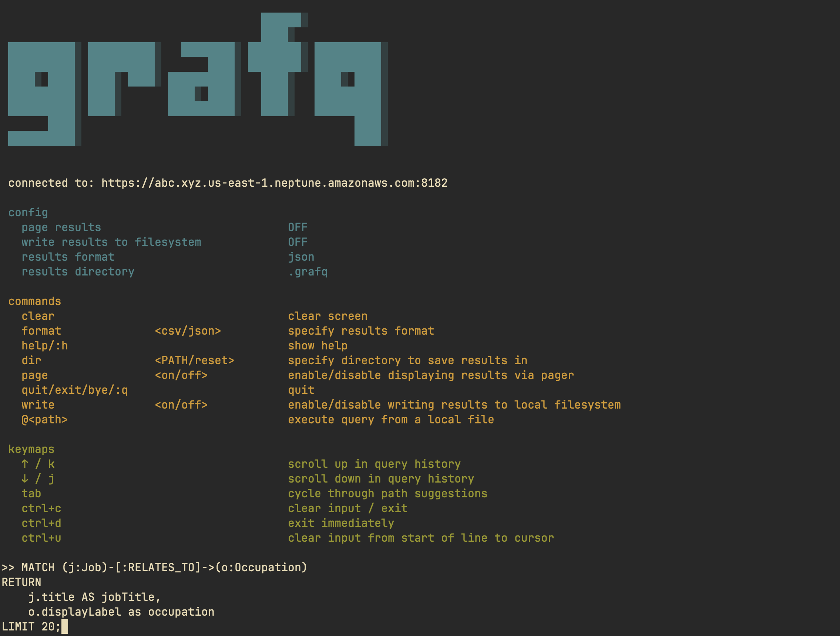Click the commands section heading

34,301
